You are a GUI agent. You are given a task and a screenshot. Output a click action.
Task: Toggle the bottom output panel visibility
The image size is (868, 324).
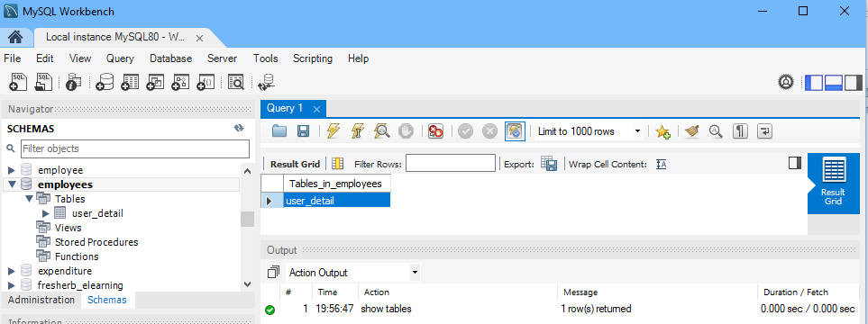(833, 82)
